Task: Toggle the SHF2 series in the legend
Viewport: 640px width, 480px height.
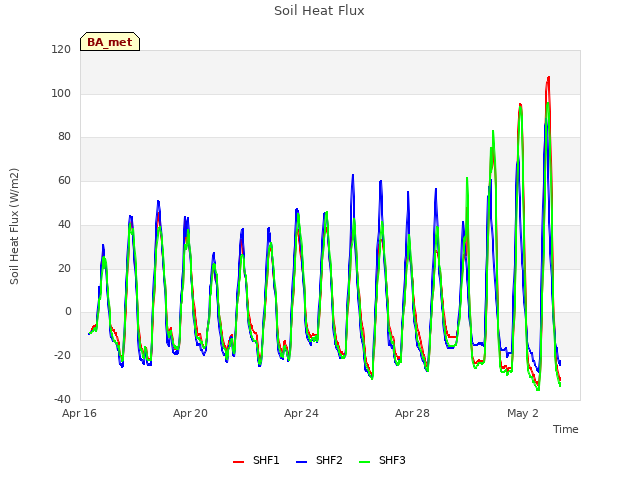Action: (319, 461)
